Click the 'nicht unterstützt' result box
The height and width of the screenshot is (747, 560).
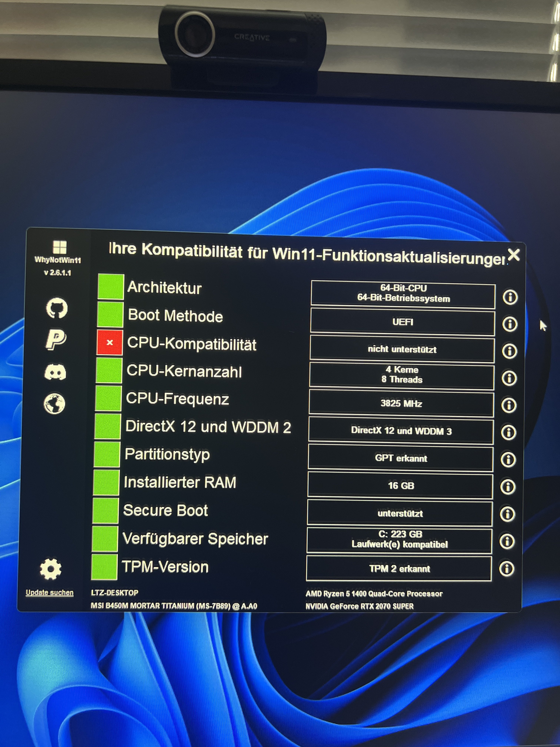click(402, 349)
